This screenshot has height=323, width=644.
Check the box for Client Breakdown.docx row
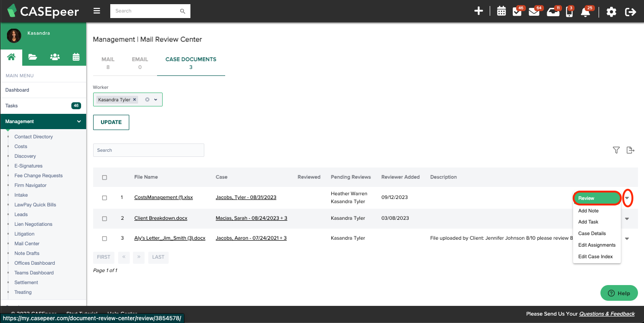[x=104, y=218]
